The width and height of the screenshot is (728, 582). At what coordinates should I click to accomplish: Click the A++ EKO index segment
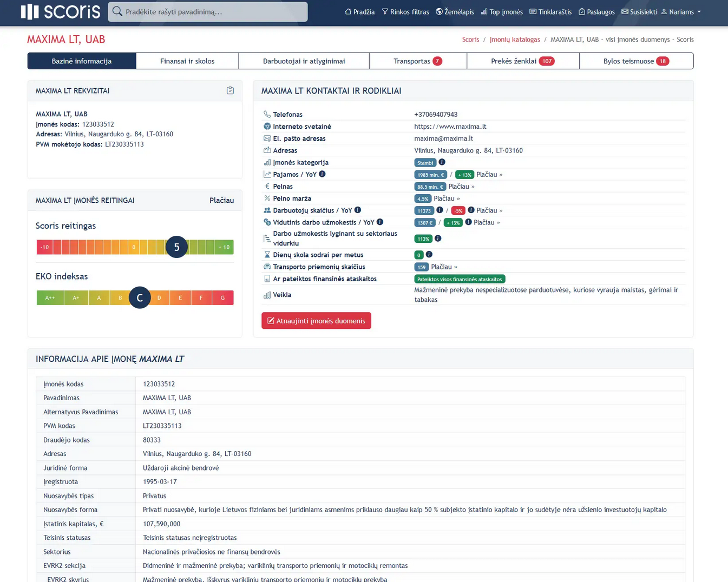tap(50, 297)
